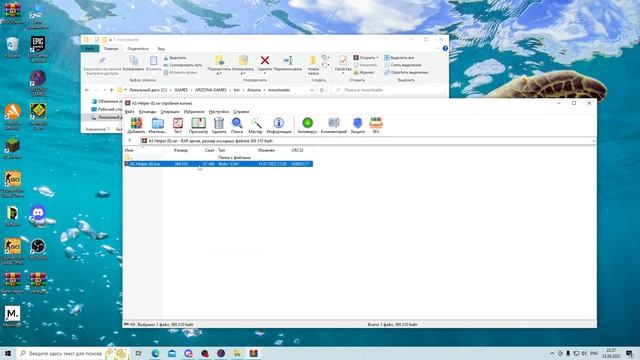Open the Настройки menu in WinRAR
Image resolution: width=640 pixels, height=360 pixels.
(x=219, y=112)
